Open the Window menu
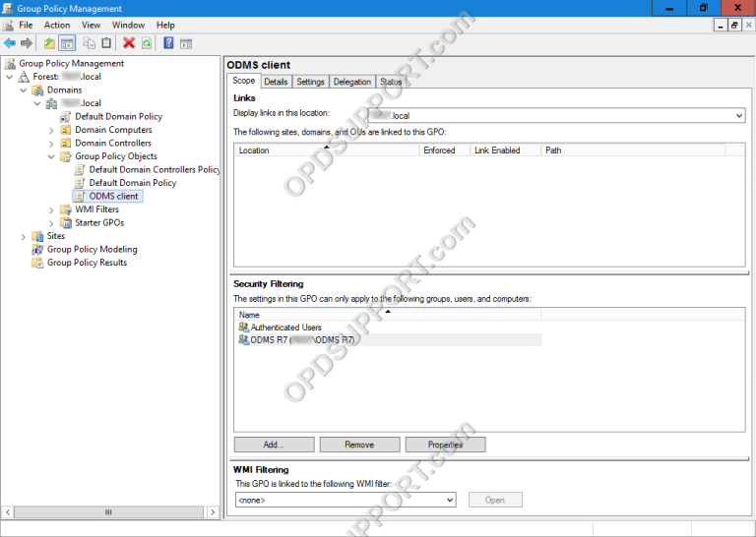The image size is (756, 537). coord(128,25)
